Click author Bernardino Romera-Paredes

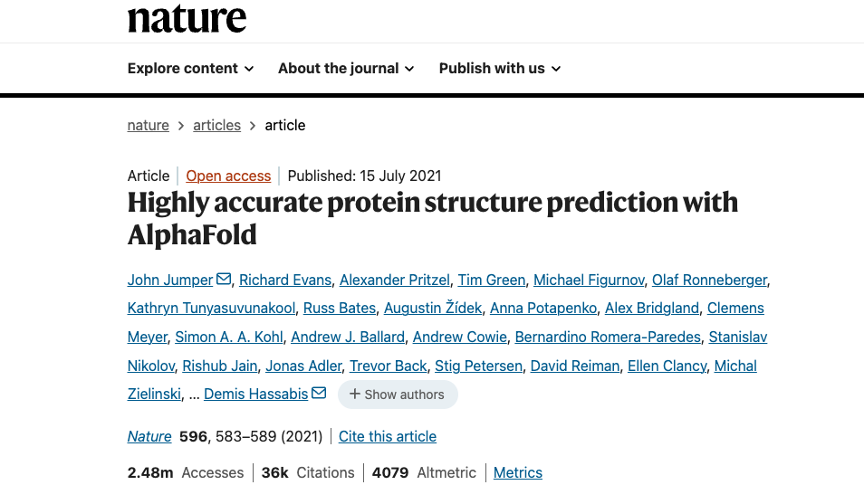click(x=608, y=338)
